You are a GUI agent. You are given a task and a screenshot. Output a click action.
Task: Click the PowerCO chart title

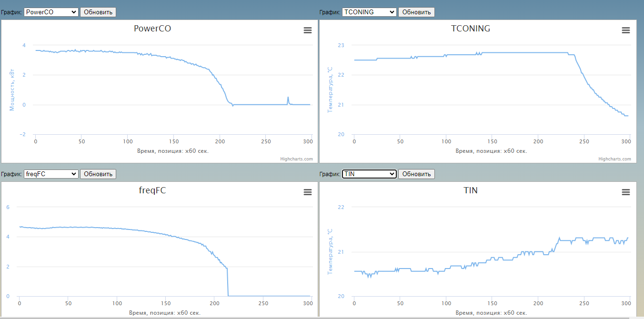point(152,29)
